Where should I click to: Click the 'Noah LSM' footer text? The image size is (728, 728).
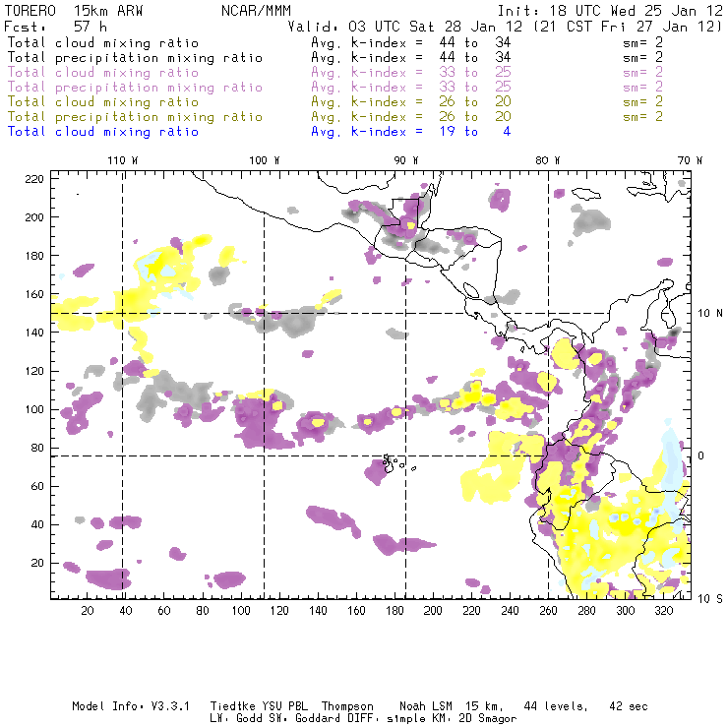point(426,706)
